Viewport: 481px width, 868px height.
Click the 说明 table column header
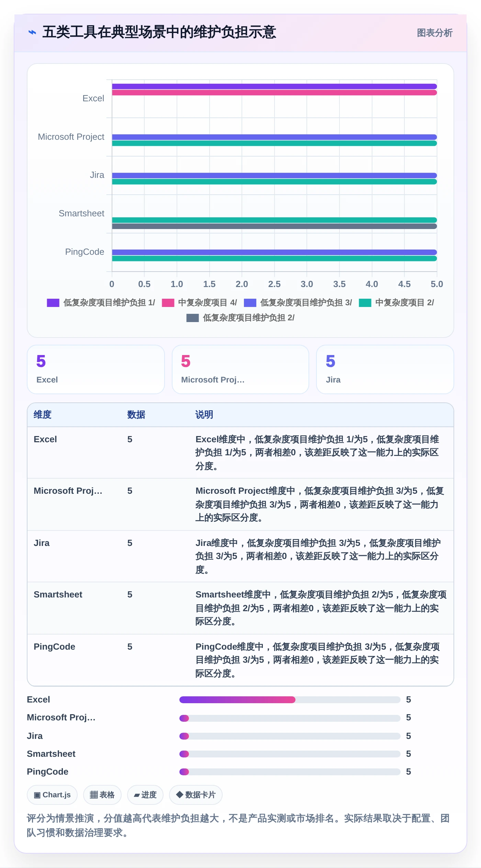click(x=204, y=415)
